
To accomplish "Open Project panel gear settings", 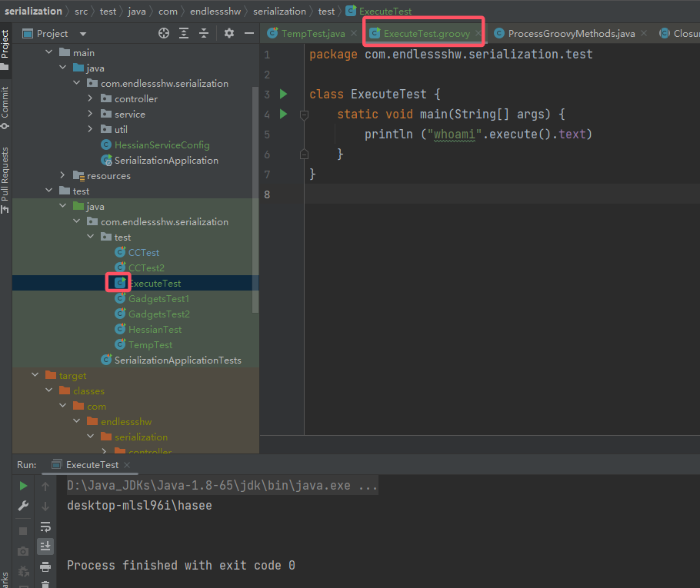I will coord(229,33).
